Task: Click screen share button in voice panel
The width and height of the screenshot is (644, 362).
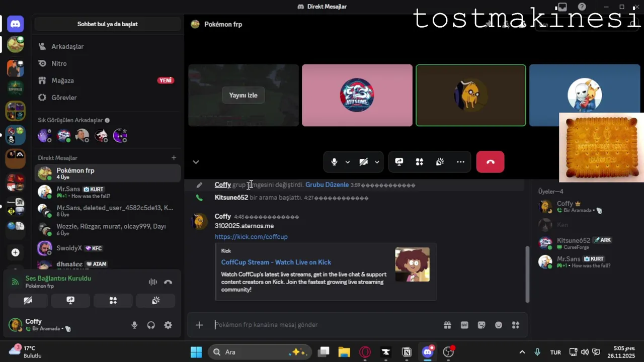Action: point(70,300)
